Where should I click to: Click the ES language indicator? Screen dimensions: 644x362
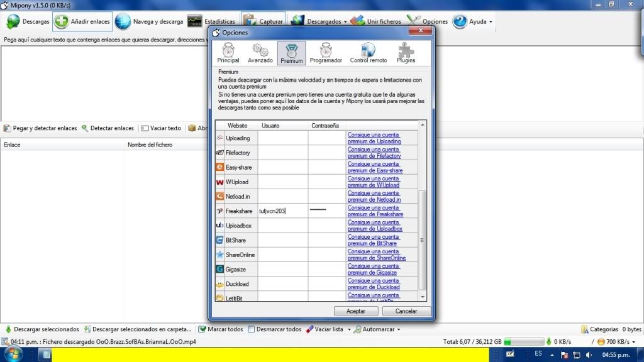tap(538, 354)
